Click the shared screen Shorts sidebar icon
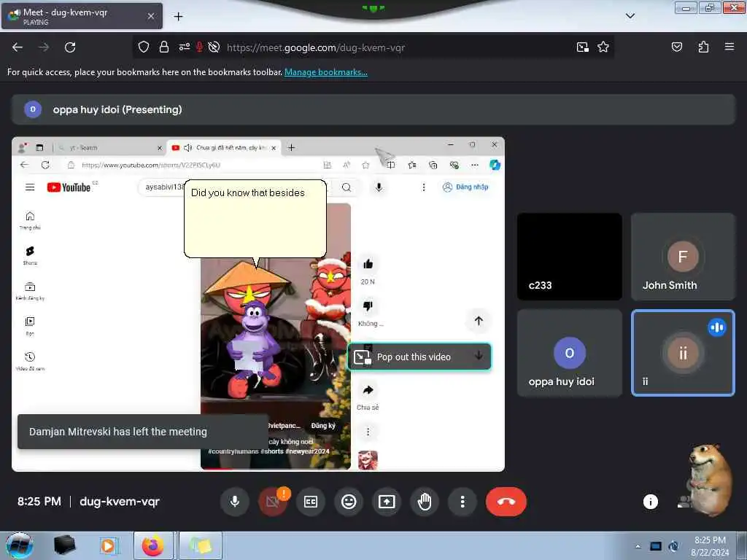 (x=30, y=255)
